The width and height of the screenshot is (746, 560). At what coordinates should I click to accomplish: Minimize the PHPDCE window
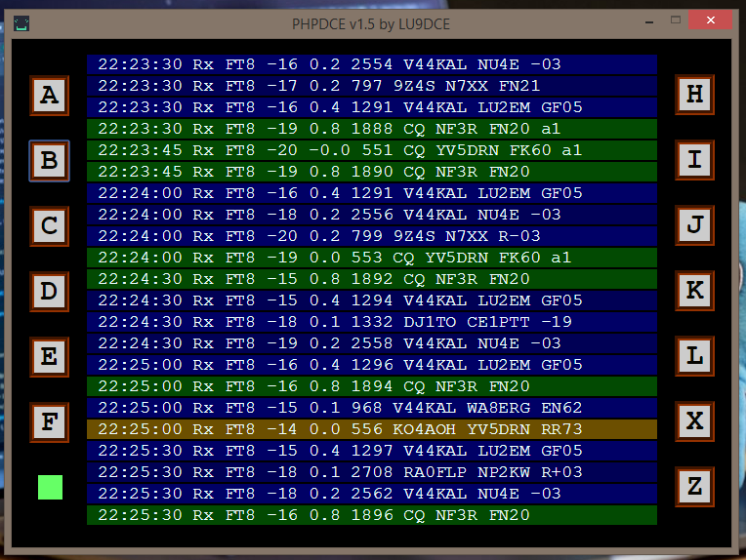[649, 21]
